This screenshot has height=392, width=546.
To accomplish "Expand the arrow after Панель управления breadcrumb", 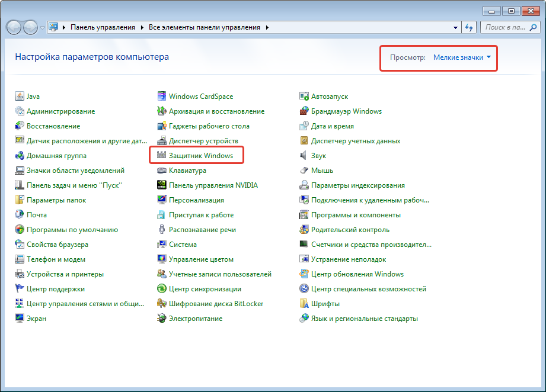I will (142, 27).
